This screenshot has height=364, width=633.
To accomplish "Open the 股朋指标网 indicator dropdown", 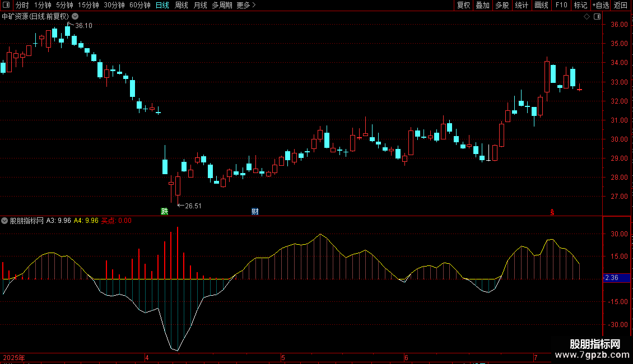I will (4, 221).
